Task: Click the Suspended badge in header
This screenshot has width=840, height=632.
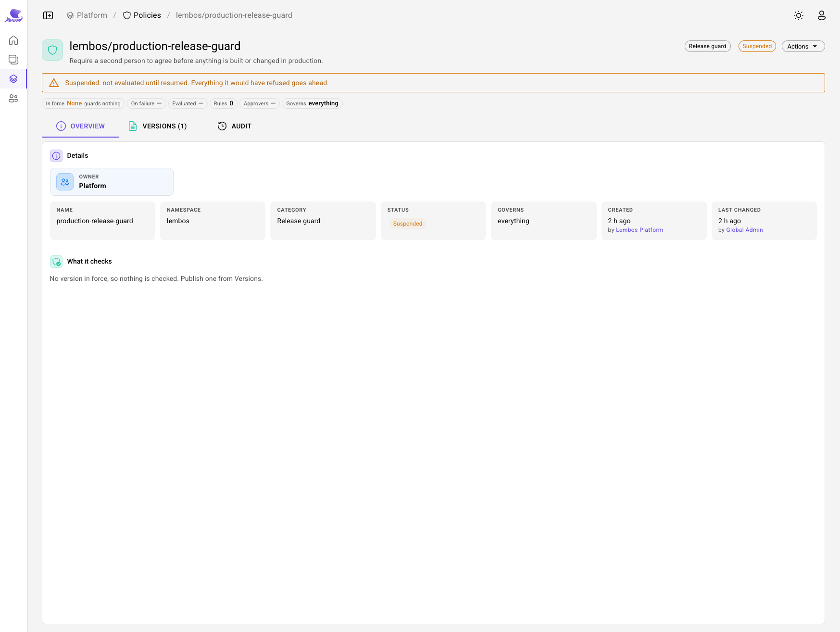Action: (x=757, y=46)
